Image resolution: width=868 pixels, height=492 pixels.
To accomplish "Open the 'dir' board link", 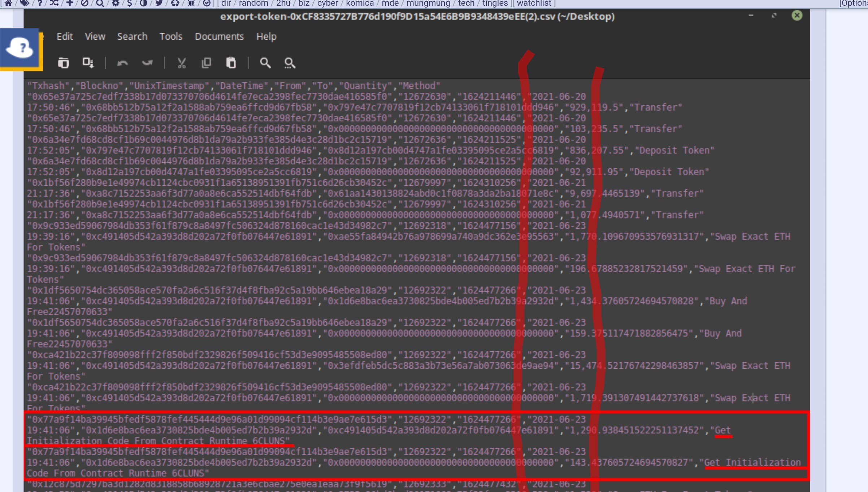I will coord(226,3).
